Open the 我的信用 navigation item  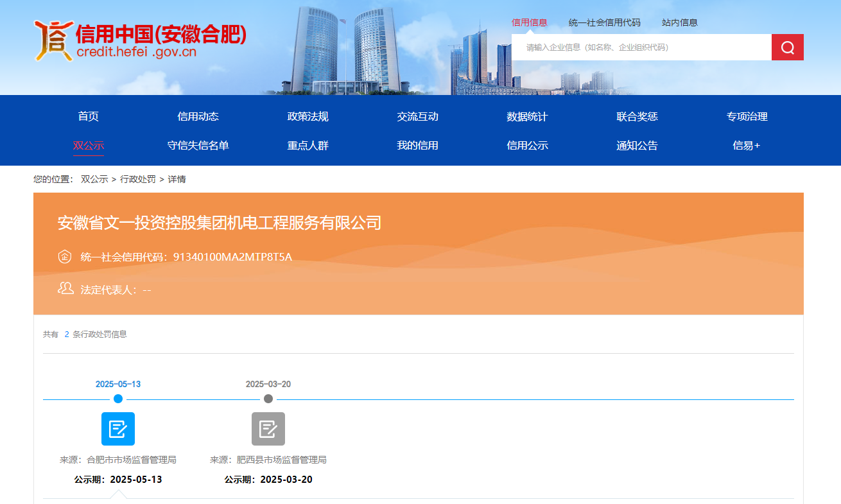418,145
